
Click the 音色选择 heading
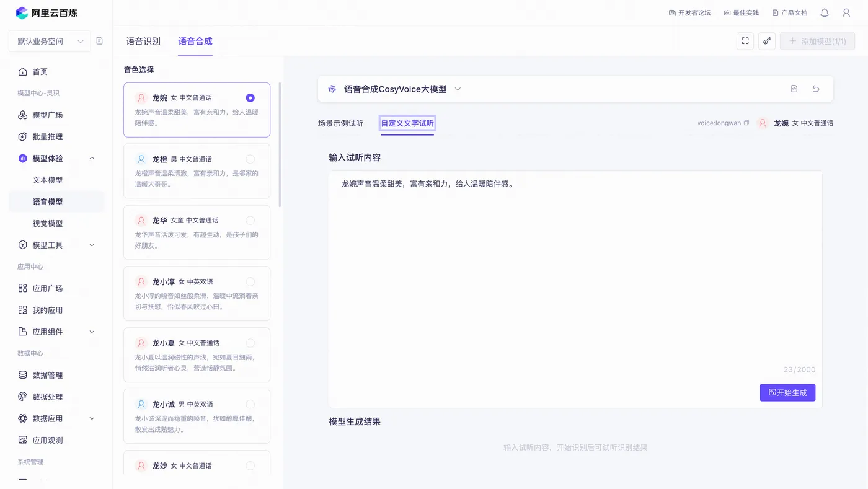coord(139,70)
